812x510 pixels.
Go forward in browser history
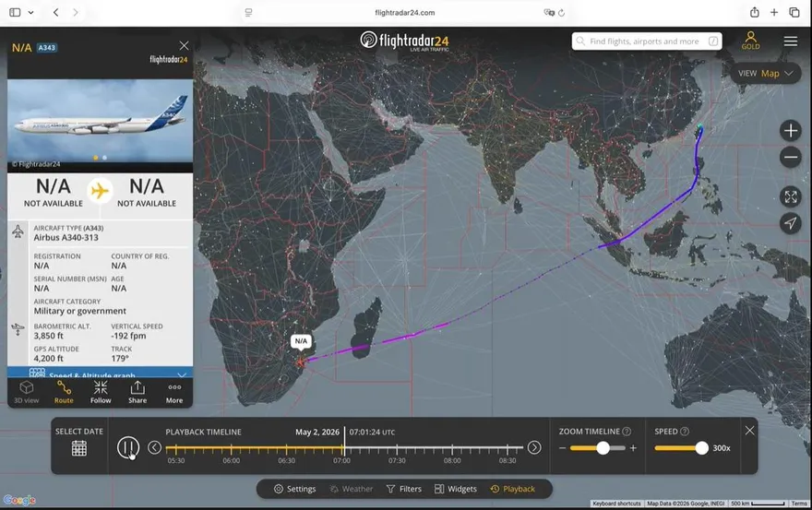[76, 12]
